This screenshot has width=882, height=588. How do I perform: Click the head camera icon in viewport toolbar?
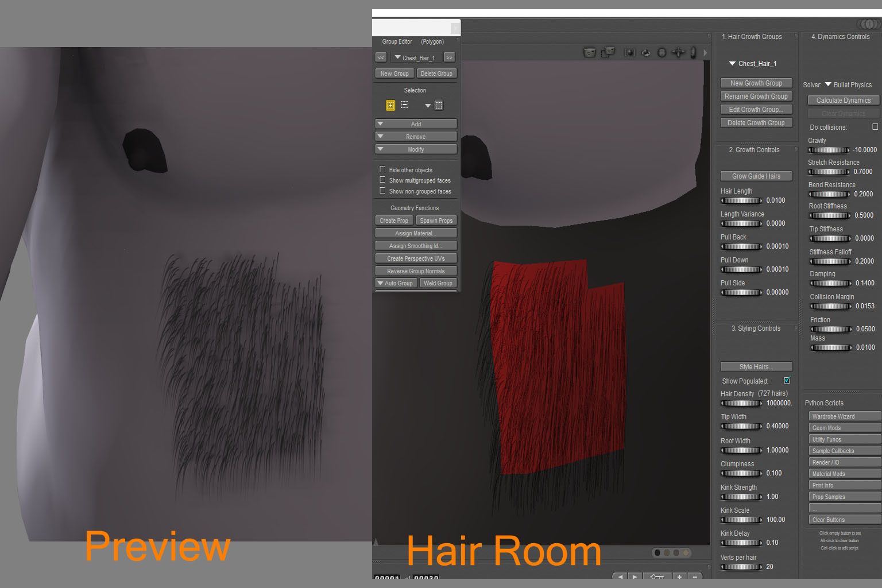coord(662,53)
